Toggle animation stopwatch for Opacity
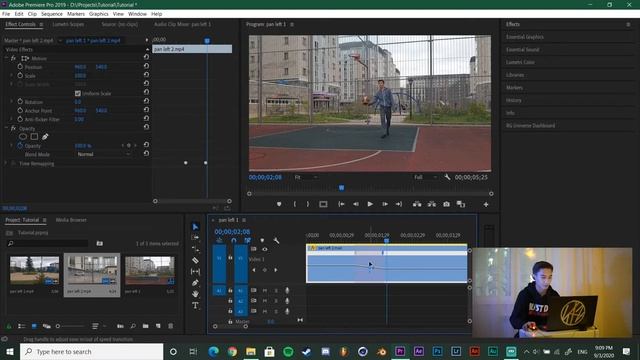The image size is (640, 360). [20, 145]
